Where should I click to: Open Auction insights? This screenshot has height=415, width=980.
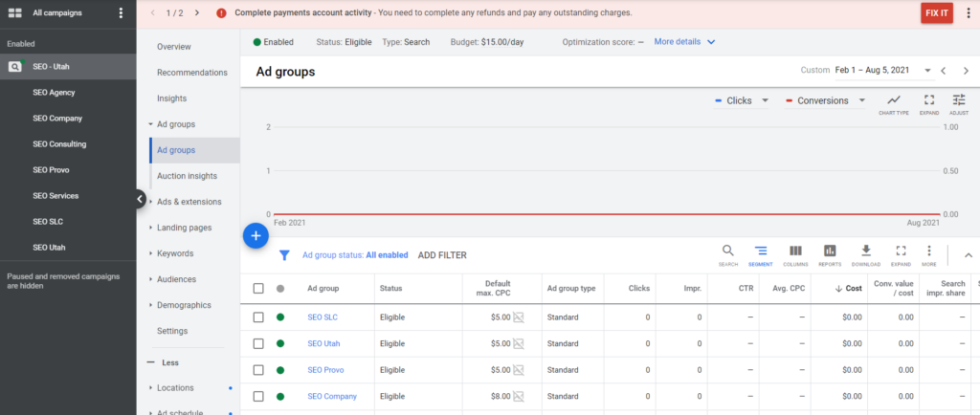187,176
